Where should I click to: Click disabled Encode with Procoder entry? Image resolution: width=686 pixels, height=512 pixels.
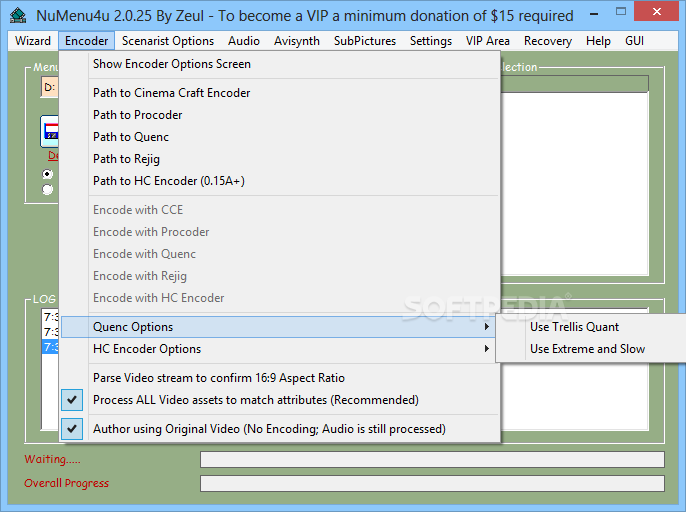point(280,231)
